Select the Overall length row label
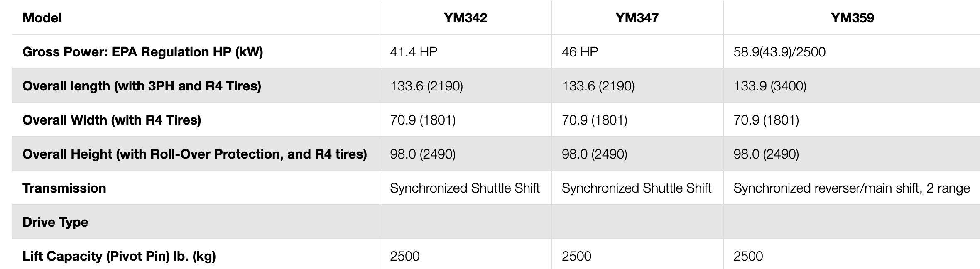980x269 pixels. (142, 86)
